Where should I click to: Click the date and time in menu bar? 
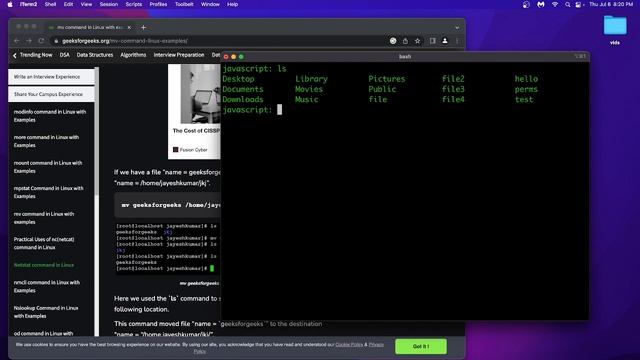coord(611,4)
